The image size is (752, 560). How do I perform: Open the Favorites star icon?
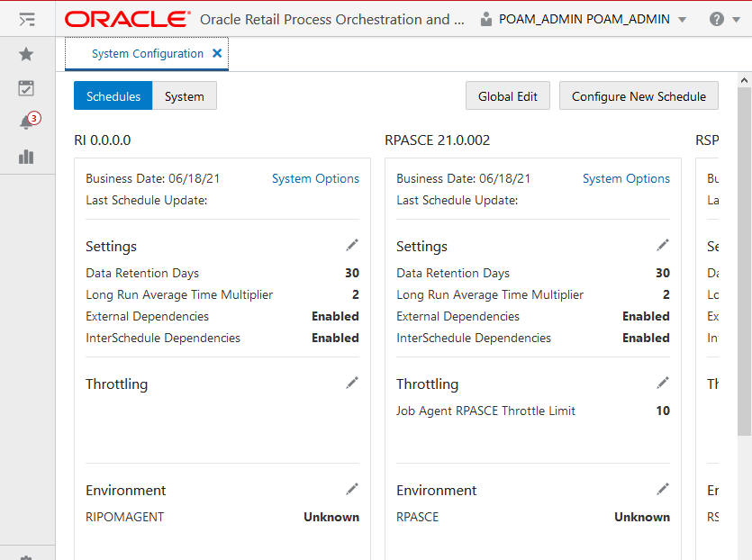click(x=26, y=54)
